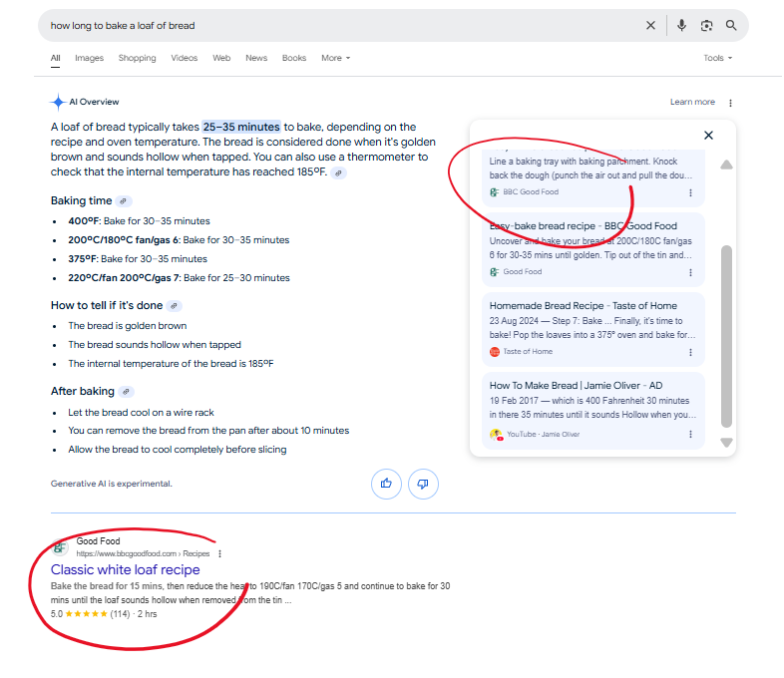This screenshot has height=678, width=784.
Task: Click the Learn more link
Action: 692,102
